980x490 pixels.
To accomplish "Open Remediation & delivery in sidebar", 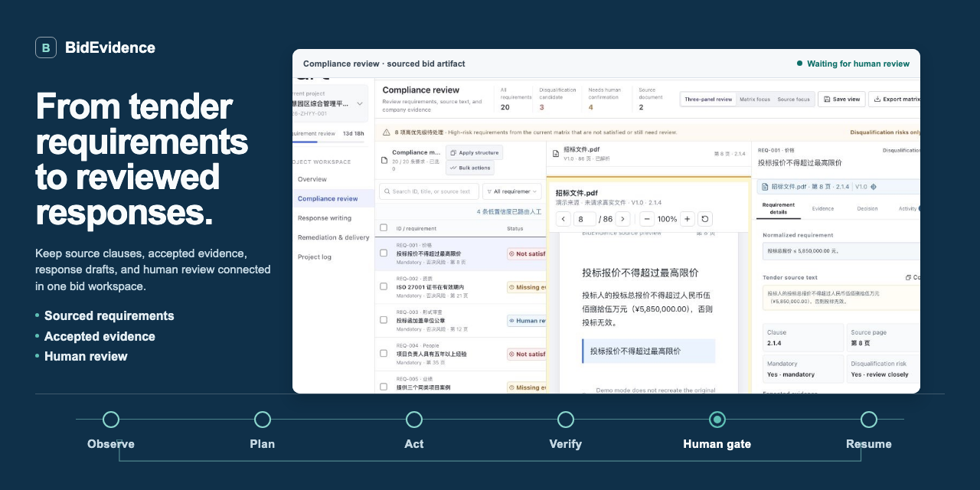I will click(x=333, y=237).
